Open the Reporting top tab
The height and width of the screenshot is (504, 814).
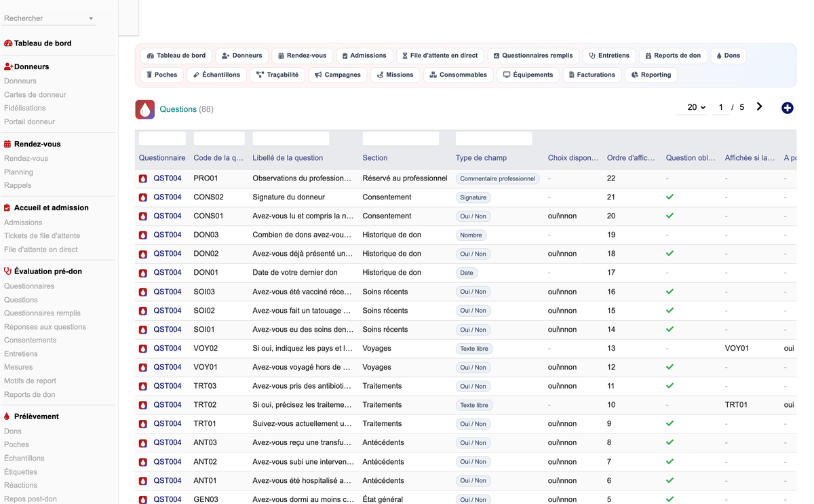click(651, 75)
